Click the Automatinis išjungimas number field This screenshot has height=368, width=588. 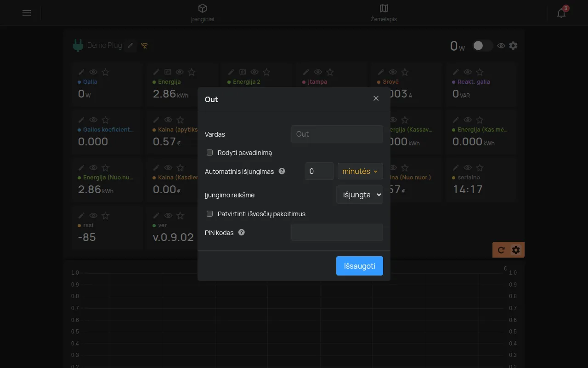click(x=319, y=171)
